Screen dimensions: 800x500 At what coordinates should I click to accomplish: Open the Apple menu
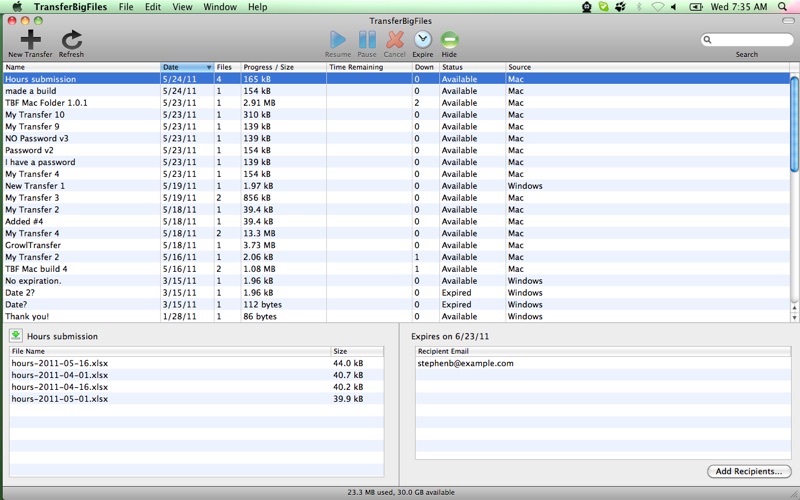click(x=17, y=7)
